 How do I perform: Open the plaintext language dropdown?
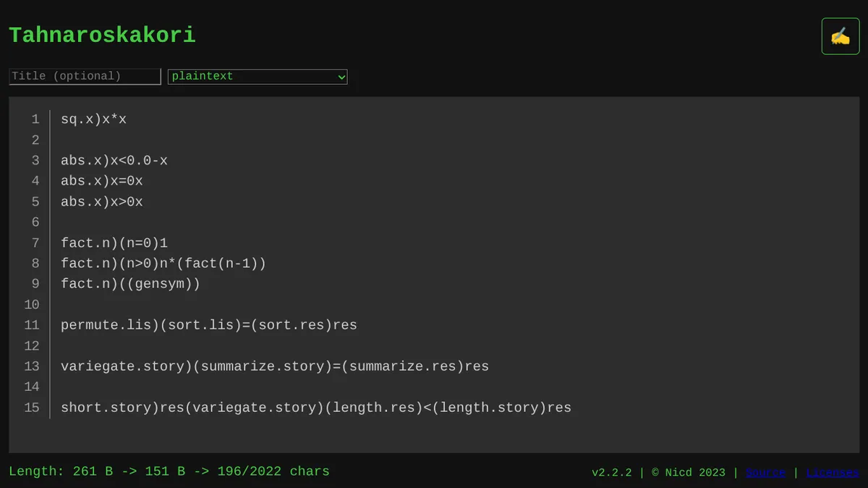(x=258, y=76)
